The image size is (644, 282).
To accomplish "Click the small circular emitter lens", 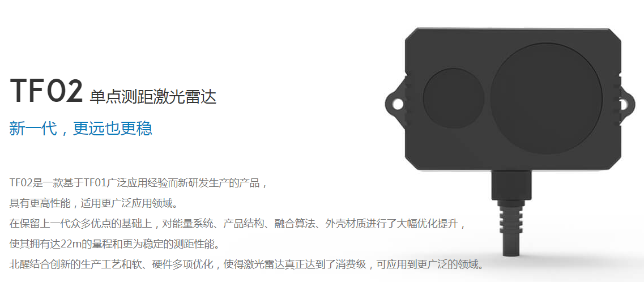I will [x=454, y=99].
